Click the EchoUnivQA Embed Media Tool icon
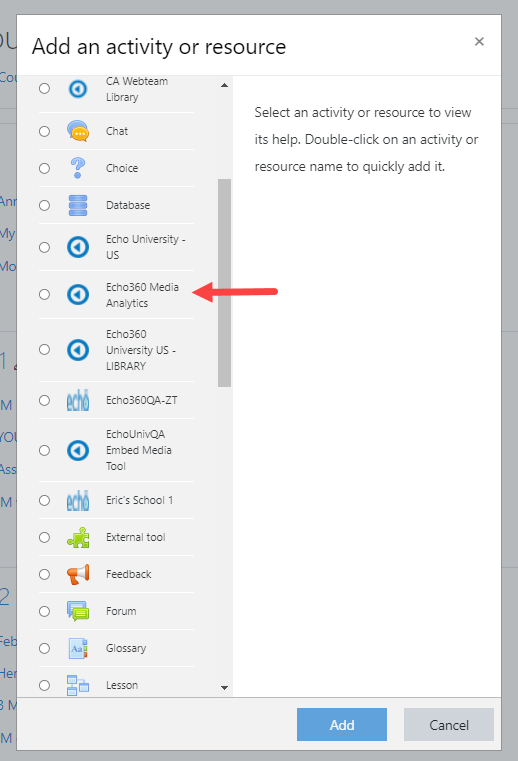 pos(78,450)
